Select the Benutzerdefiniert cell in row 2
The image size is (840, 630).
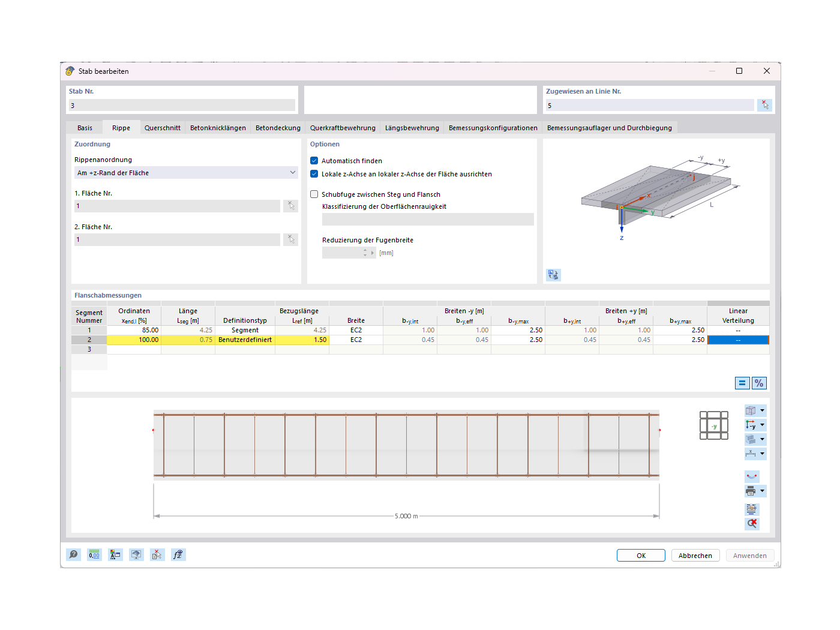tap(245, 340)
